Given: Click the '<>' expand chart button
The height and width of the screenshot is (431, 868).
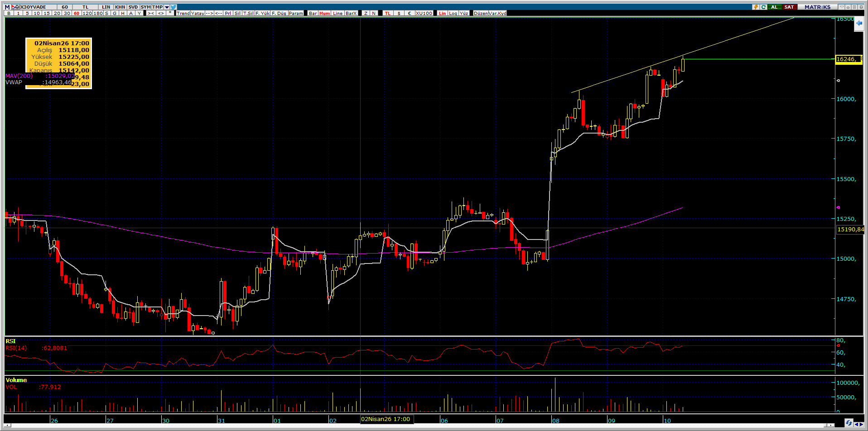Looking at the screenshot, I should pyautogui.click(x=161, y=13).
